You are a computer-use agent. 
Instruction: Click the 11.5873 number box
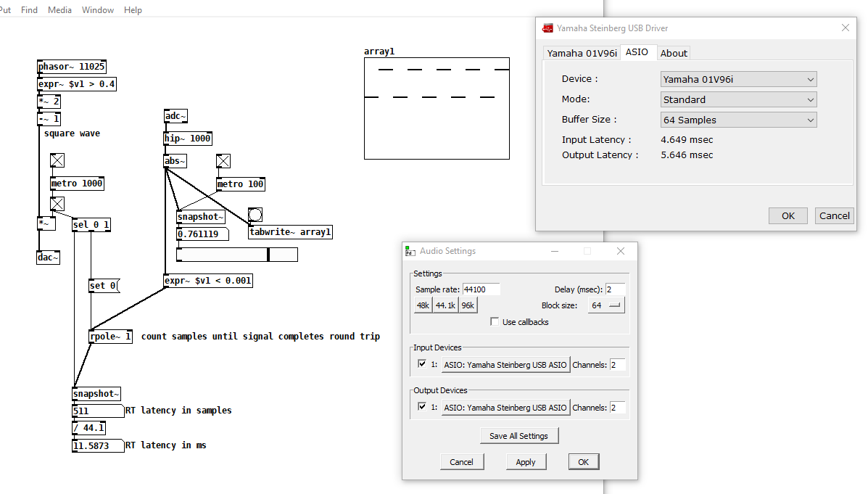(x=98, y=446)
